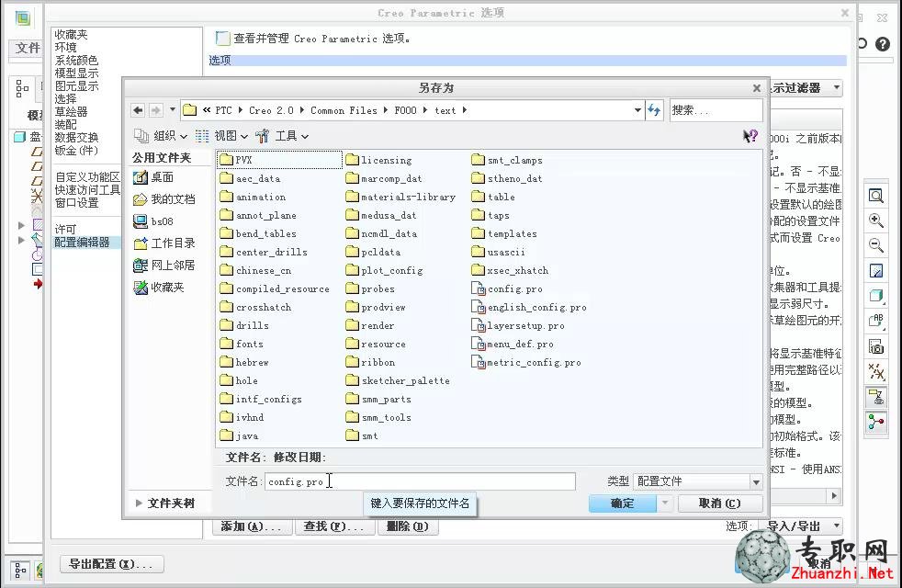The width and height of the screenshot is (902, 588).
Task: Open the 工具 dropdown menu
Action: [x=282, y=136]
